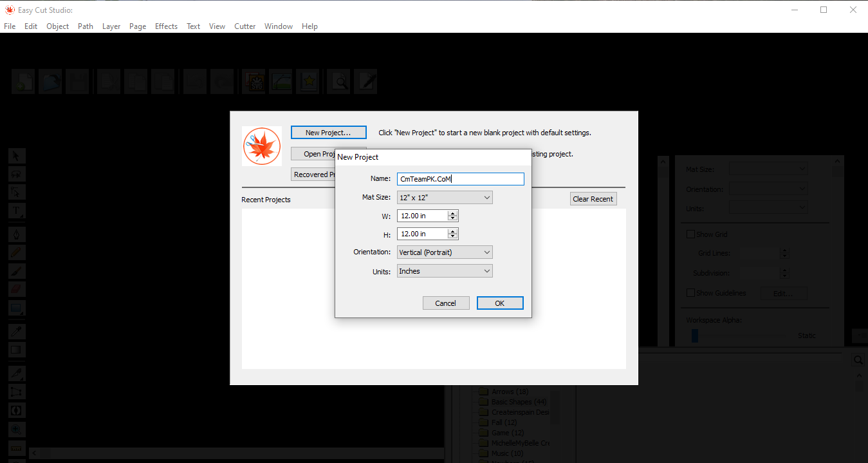Open the Units dropdown in right panel
The height and width of the screenshot is (463, 868).
768,208
